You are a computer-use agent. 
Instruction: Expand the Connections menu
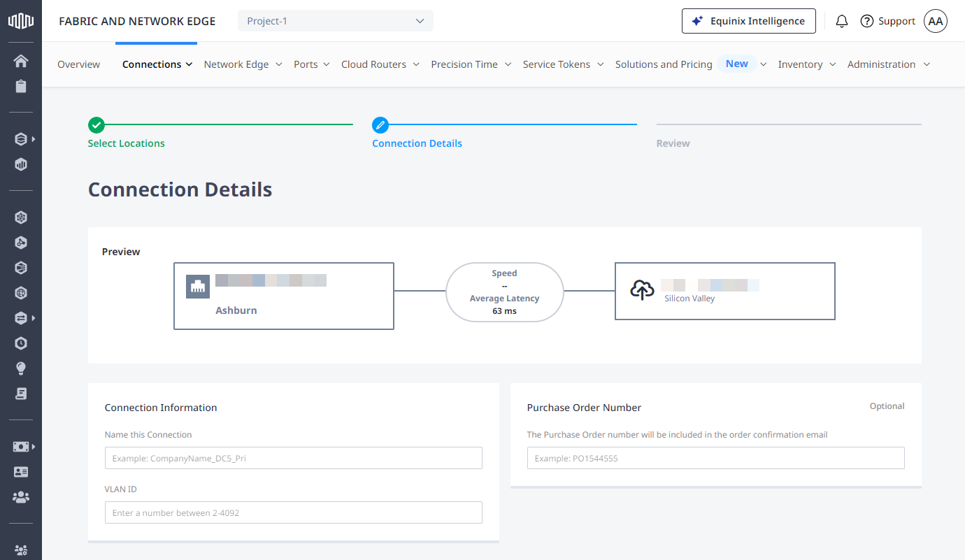[x=157, y=64]
